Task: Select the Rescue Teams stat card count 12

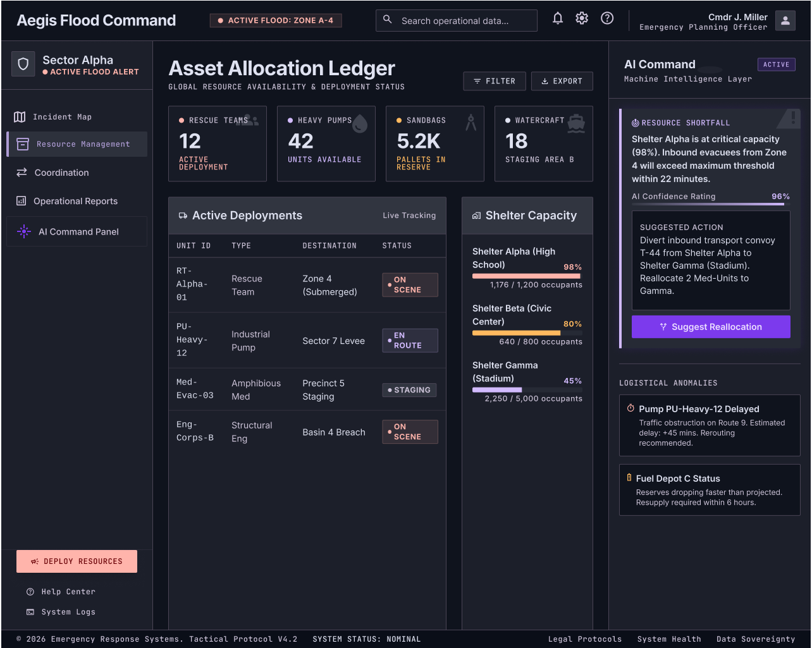Action: point(190,141)
